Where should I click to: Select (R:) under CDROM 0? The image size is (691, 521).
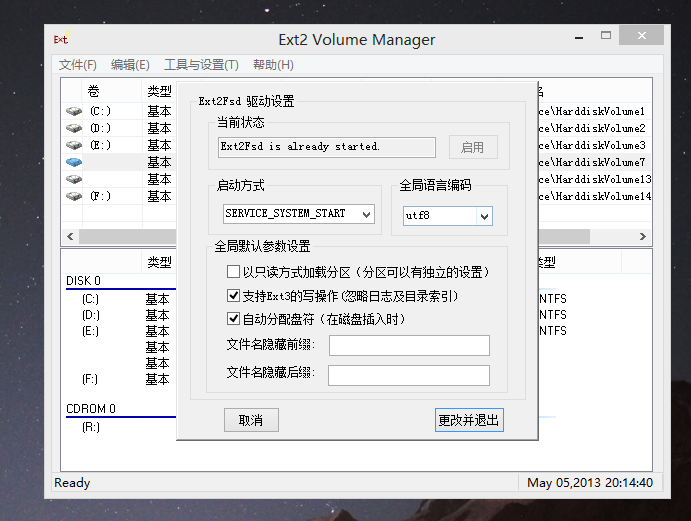pos(91,427)
